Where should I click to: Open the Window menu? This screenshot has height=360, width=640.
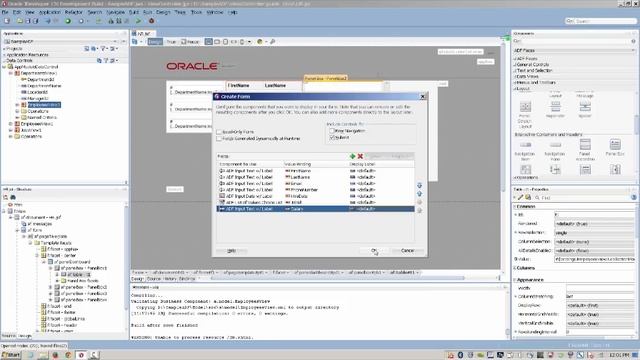[215, 12]
